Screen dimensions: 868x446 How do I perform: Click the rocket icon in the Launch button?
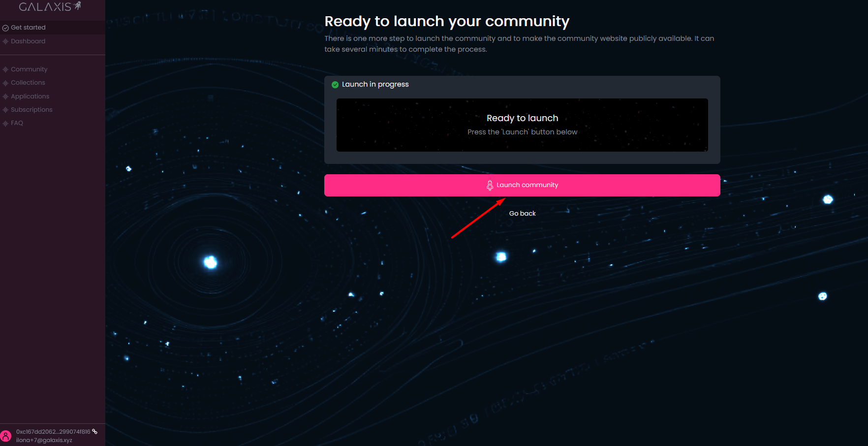click(x=490, y=185)
